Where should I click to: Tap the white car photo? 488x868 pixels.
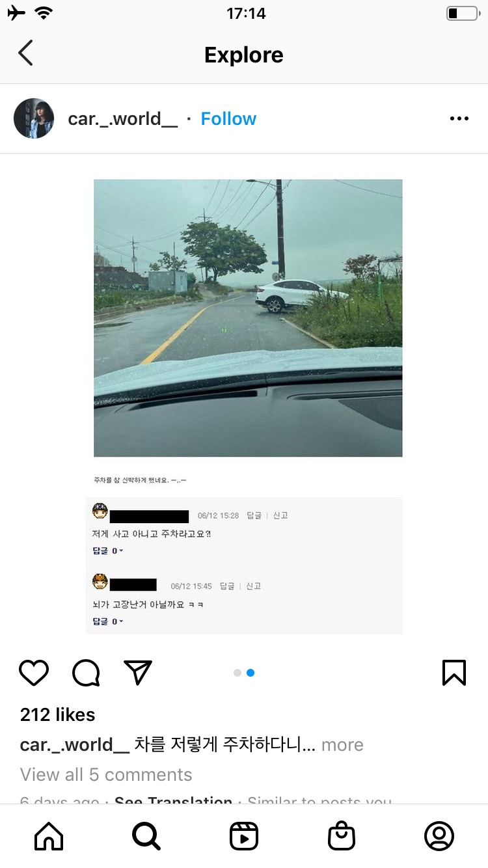tap(248, 318)
